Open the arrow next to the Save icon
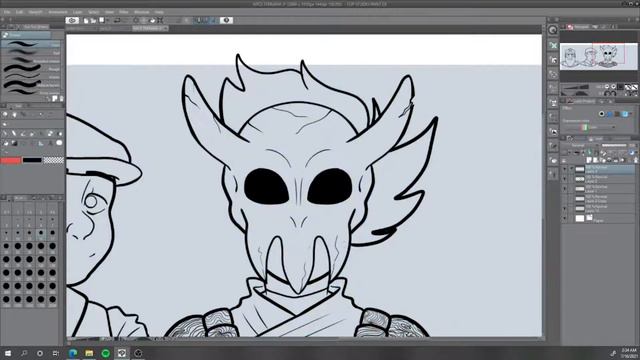This screenshot has width=640, height=360. [x=107, y=20]
